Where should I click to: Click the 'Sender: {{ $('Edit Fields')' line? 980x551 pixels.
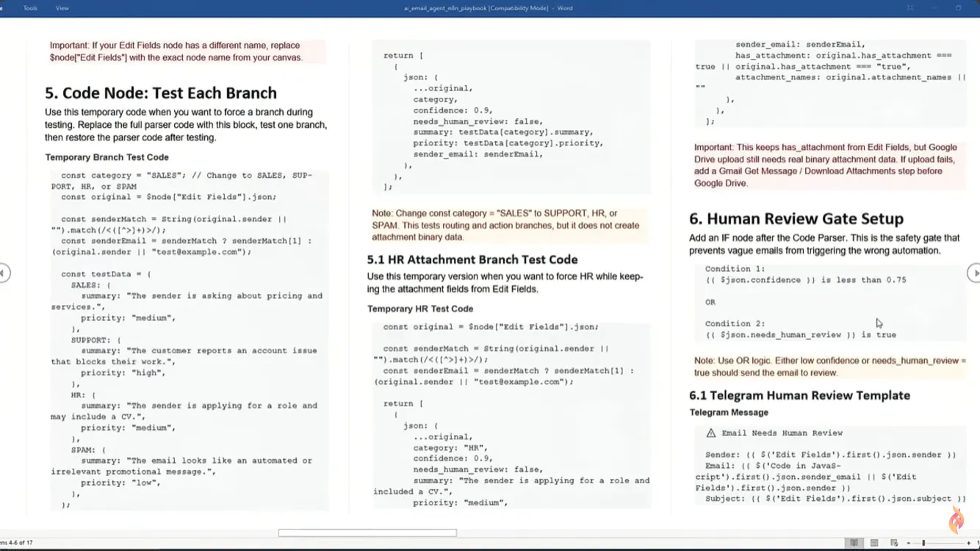tap(831, 455)
